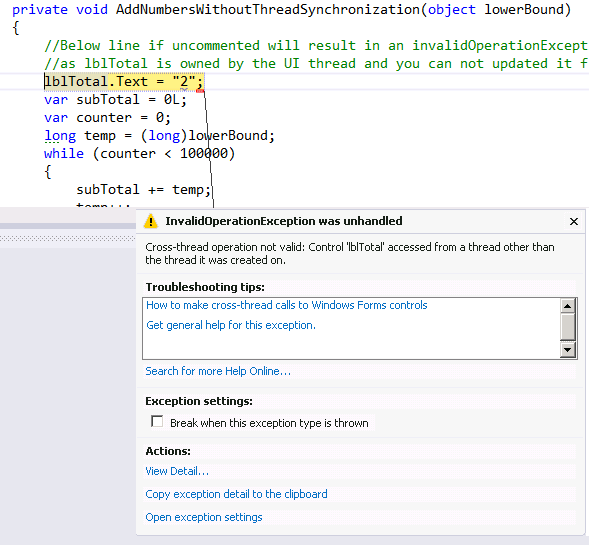Open 'Get general help for this exception' link

[x=231, y=325]
